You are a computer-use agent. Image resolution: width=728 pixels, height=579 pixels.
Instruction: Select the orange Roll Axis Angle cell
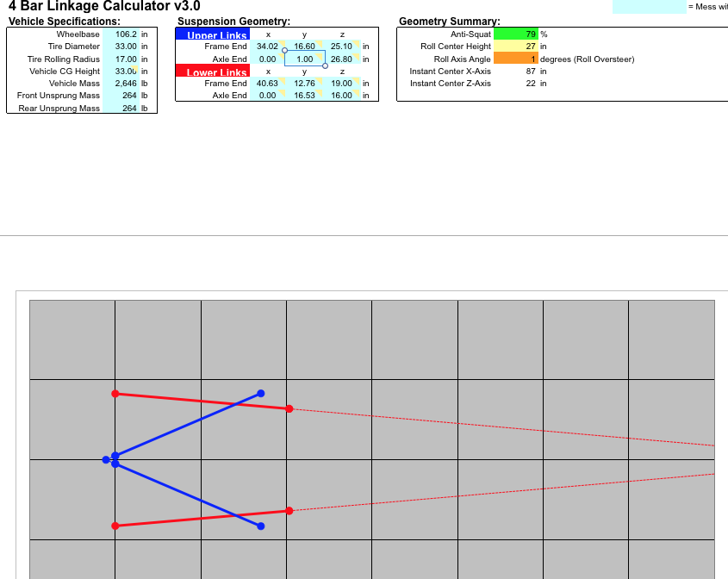coord(516,59)
